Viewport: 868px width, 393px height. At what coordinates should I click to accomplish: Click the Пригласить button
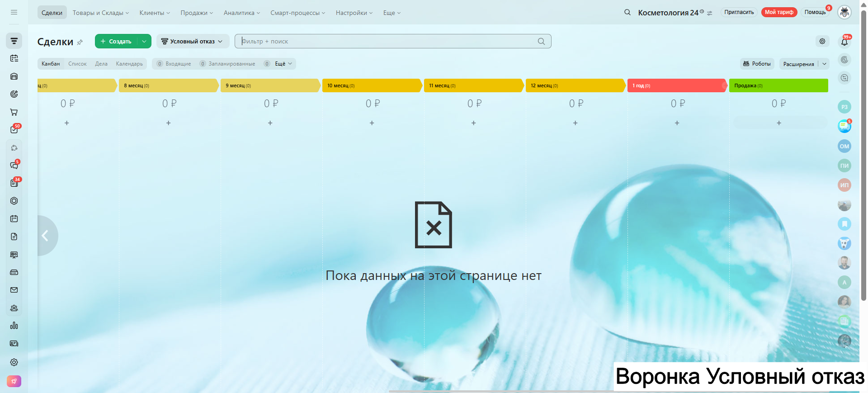pyautogui.click(x=739, y=12)
